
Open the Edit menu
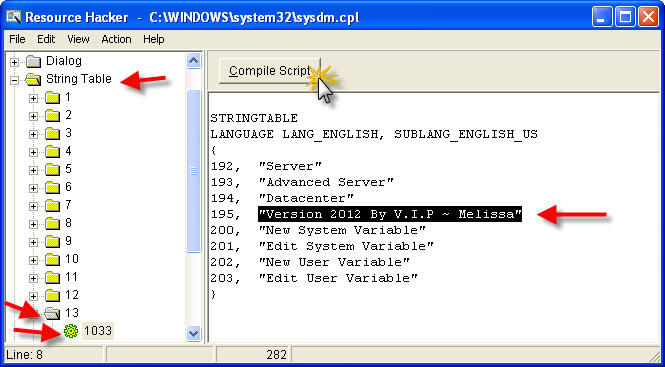pos(46,39)
